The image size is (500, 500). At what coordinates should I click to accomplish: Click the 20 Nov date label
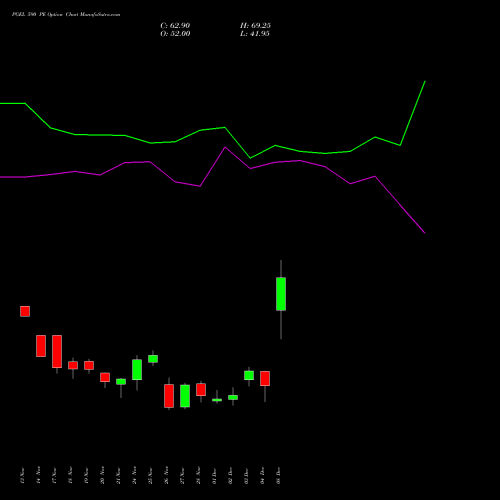[x=102, y=475]
